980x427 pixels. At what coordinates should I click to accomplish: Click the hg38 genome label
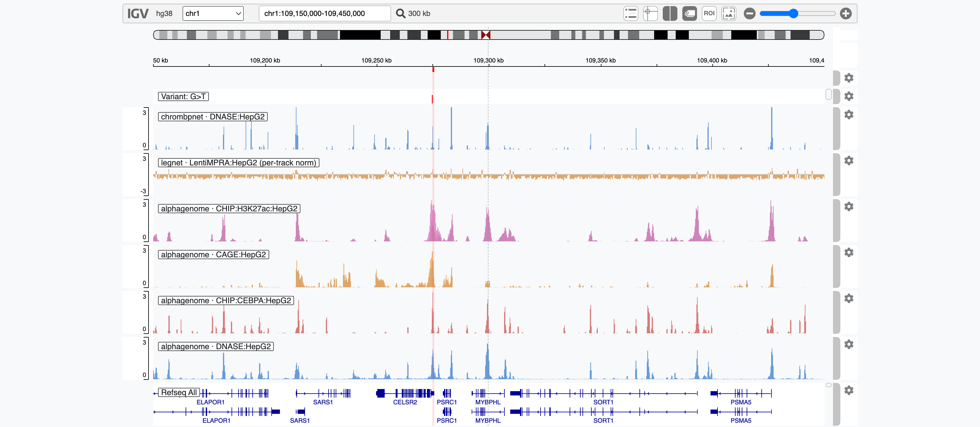tap(164, 13)
